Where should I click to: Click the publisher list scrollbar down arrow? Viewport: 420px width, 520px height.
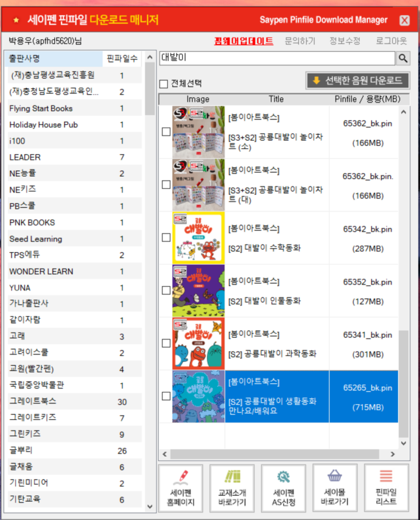pyautogui.click(x=150, y=506)
